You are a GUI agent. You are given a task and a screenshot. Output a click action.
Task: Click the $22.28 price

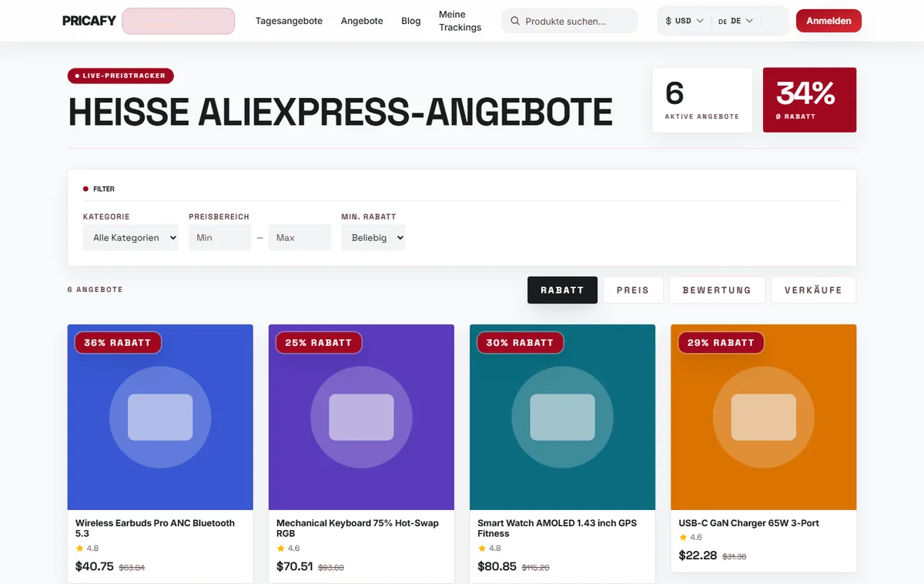click(x=698, y=555)
